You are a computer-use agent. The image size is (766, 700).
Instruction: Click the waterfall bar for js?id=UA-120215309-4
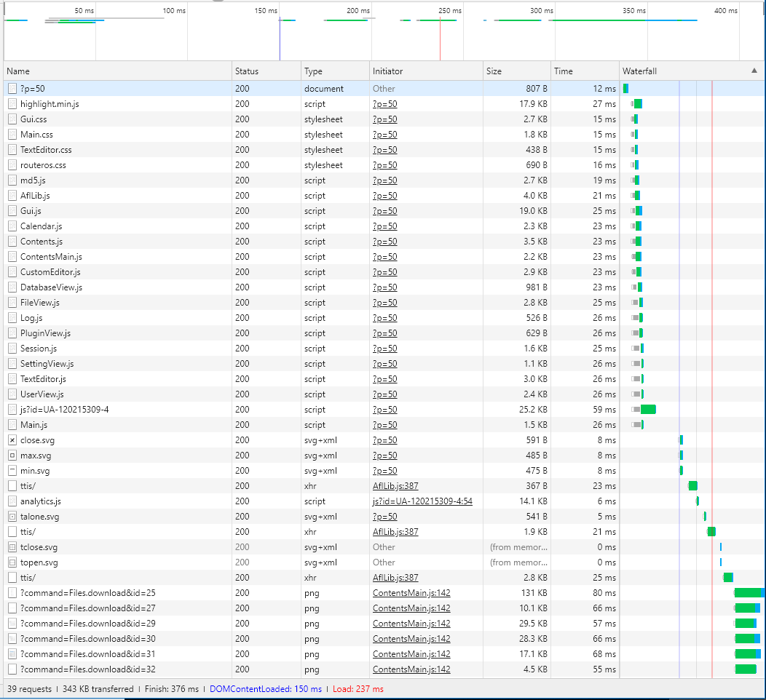pyautogui.click(x=647, y=410)
